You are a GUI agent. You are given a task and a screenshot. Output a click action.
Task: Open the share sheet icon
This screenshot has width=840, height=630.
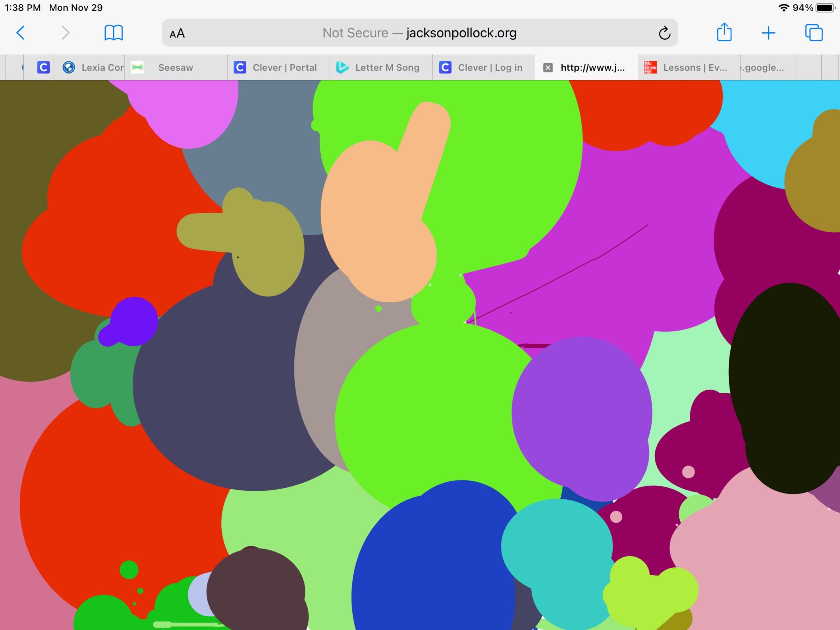(x=724, y=32)
